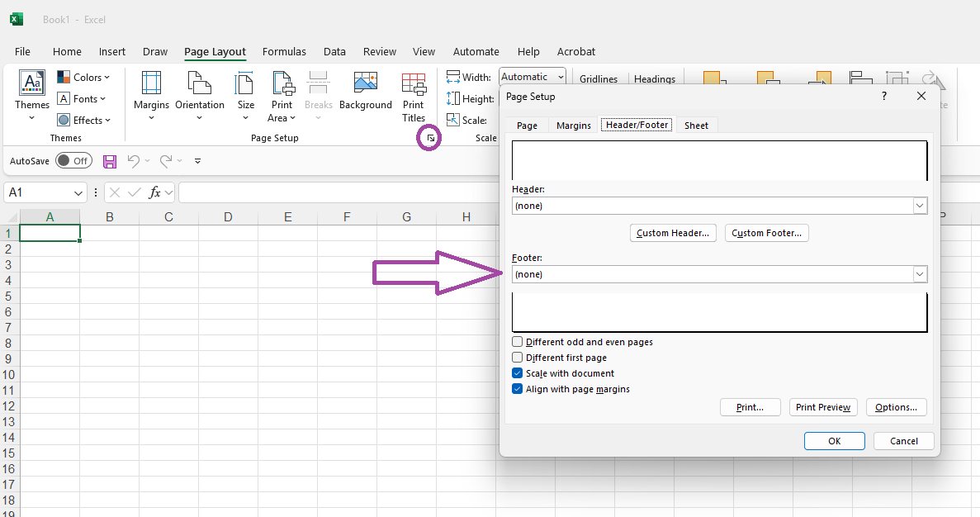The height and width of the screenshot is (517, 980).
Task: Open theme Effects menu
Action: click(83, 120)
